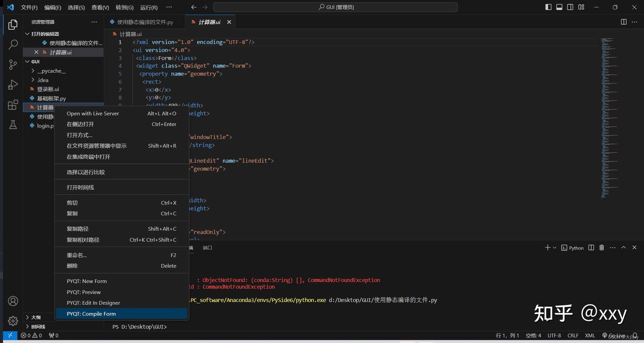Open the Source Control icon
The width and height of the screenshot is (644, 343).
(x=13, y=65)
